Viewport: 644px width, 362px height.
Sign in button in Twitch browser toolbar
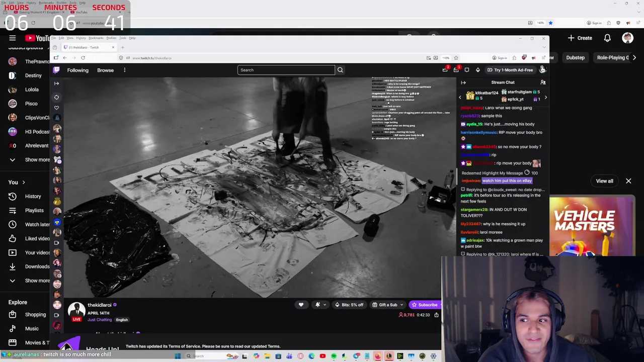500,58
